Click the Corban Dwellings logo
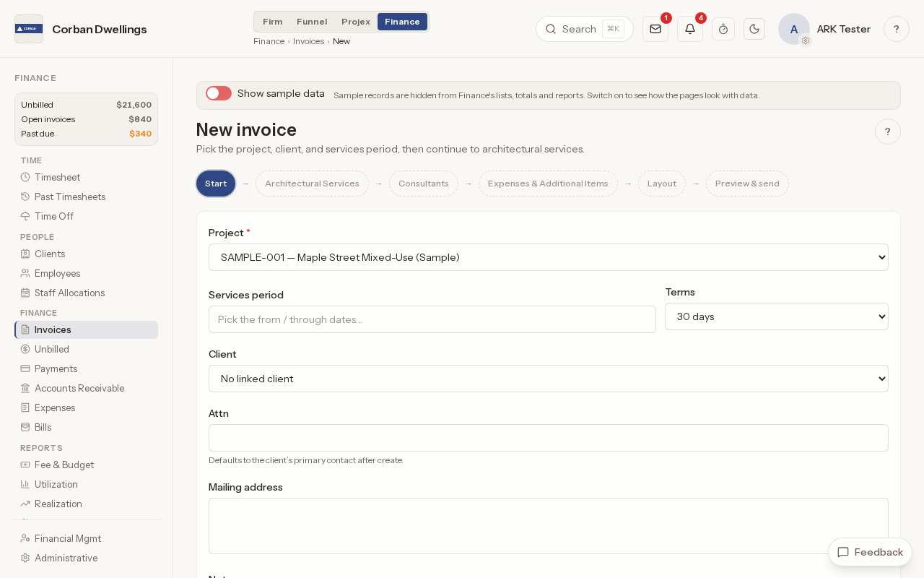This screenshot has width=924, height=578. 29,29
